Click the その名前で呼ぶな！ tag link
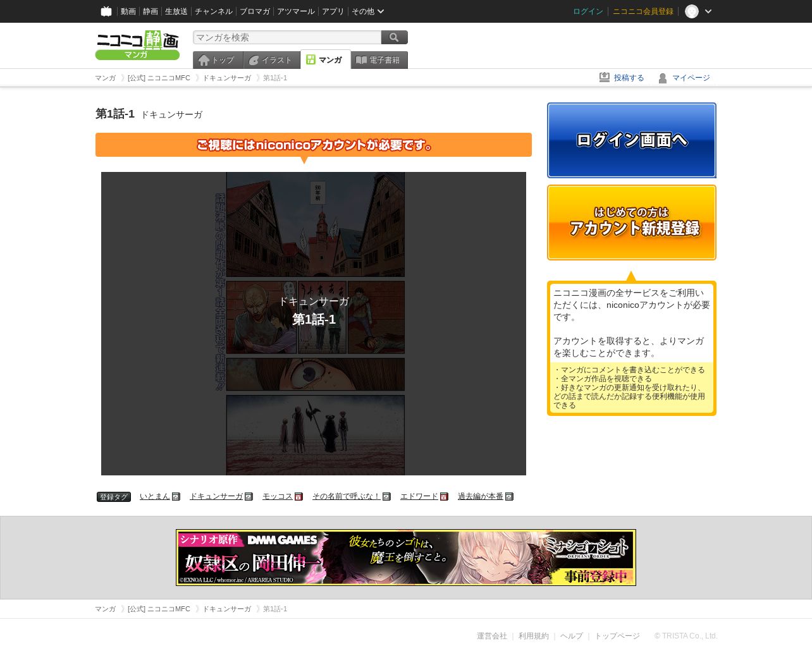Viewport: 812px width, 653px height. [x=347, y=497]
